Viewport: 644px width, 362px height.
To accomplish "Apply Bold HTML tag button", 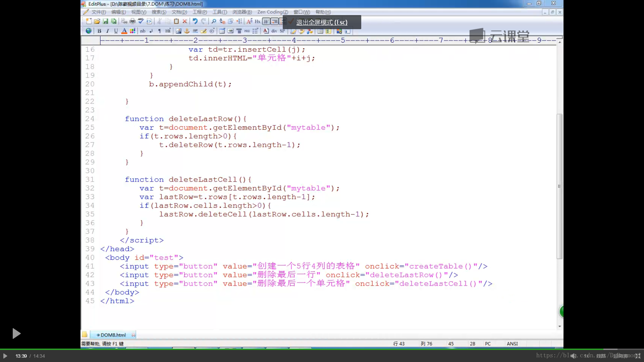I will [99, 31].
